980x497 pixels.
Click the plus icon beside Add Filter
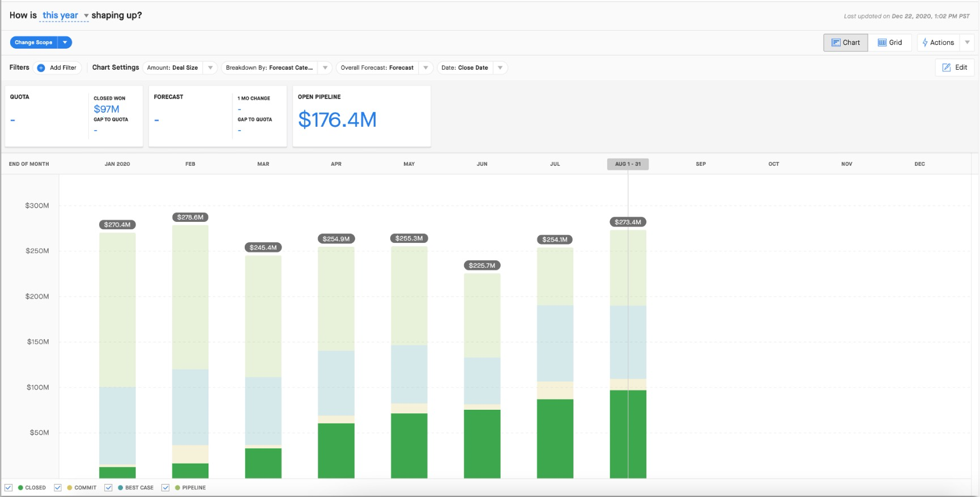pyautogui.click(x=41, y=68)
